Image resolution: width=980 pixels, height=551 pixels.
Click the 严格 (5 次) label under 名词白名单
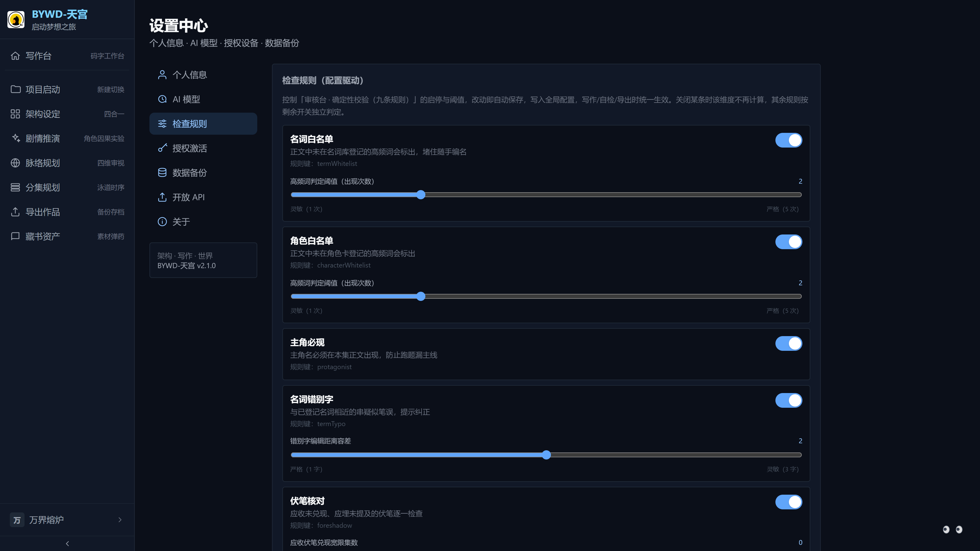click(x=782, y=209)
